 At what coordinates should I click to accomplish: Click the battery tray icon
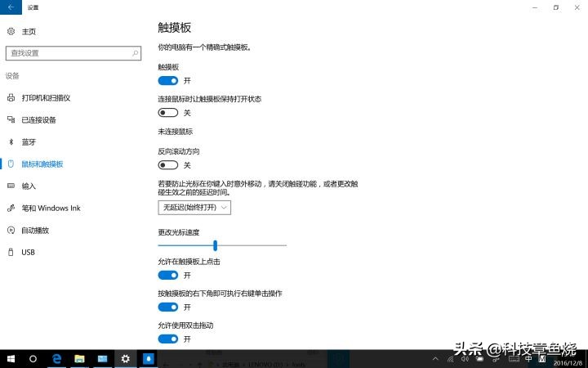(x=479, y=359)
